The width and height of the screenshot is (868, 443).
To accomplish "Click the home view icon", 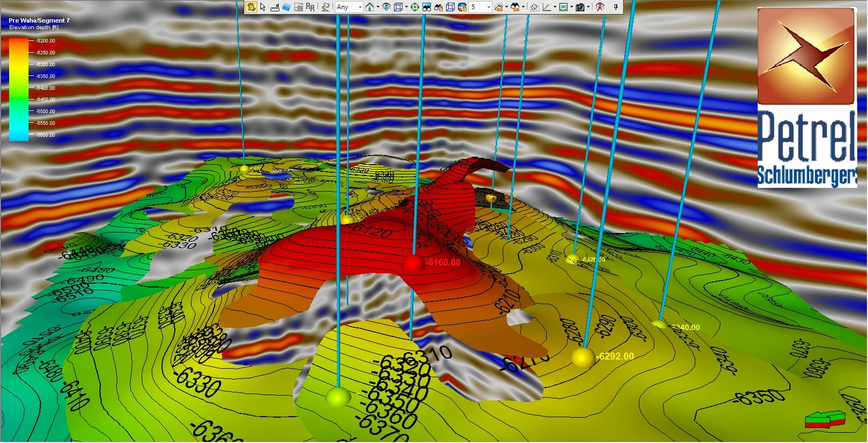I will [370, 7].
